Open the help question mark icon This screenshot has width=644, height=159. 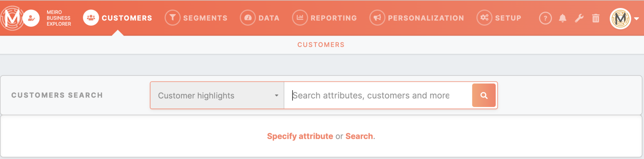545,18
